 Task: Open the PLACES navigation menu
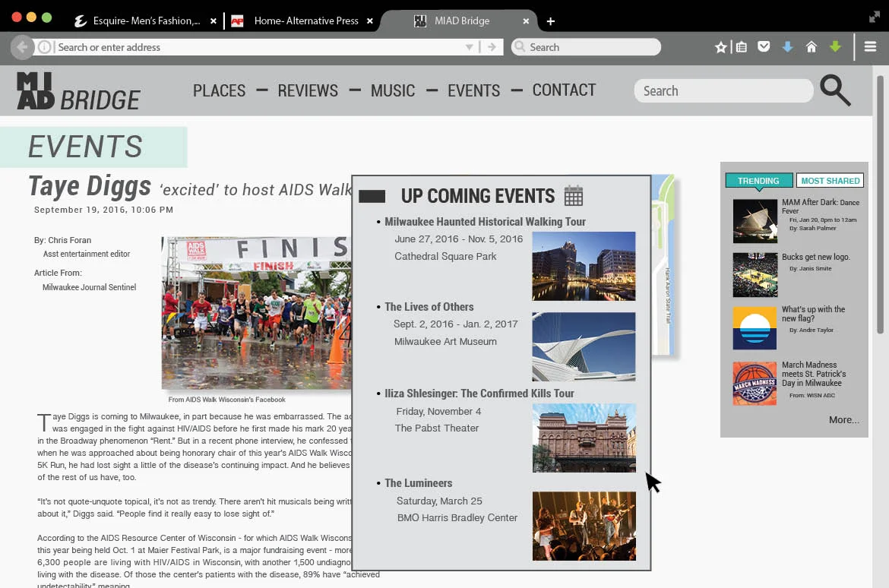click(219, 90)
